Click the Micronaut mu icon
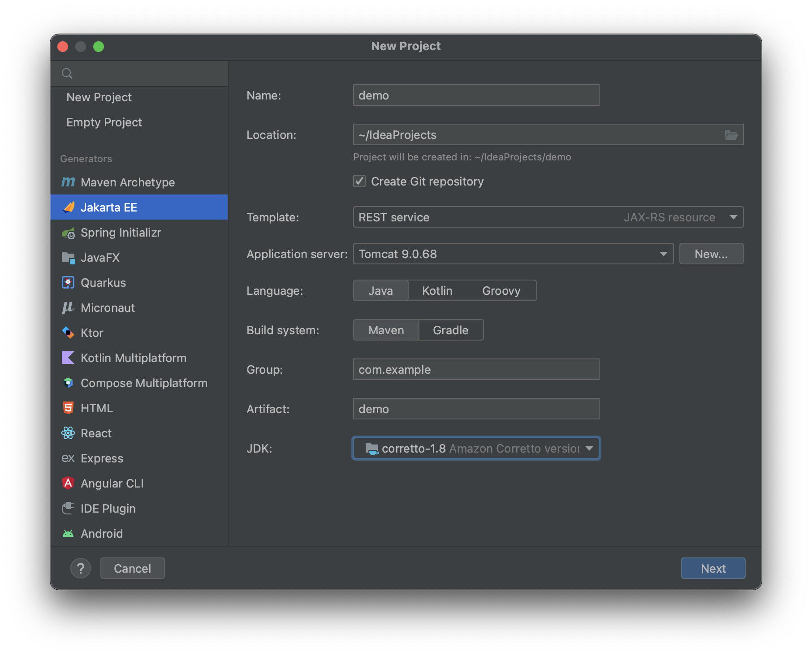 68,307
